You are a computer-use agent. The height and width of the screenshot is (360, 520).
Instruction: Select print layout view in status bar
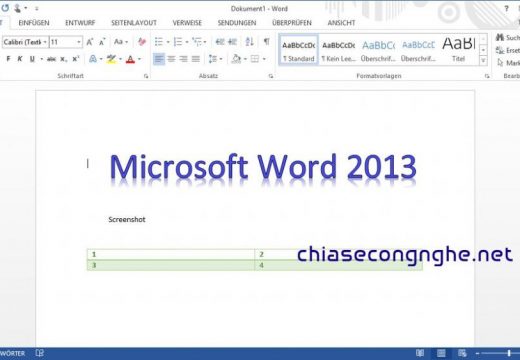441,353
